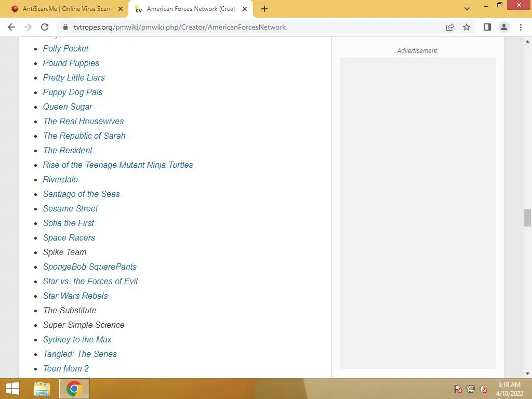This screenshot has height=399, width=532.
Task: Select the American Forces Network tab
Action: pos(190,9)
